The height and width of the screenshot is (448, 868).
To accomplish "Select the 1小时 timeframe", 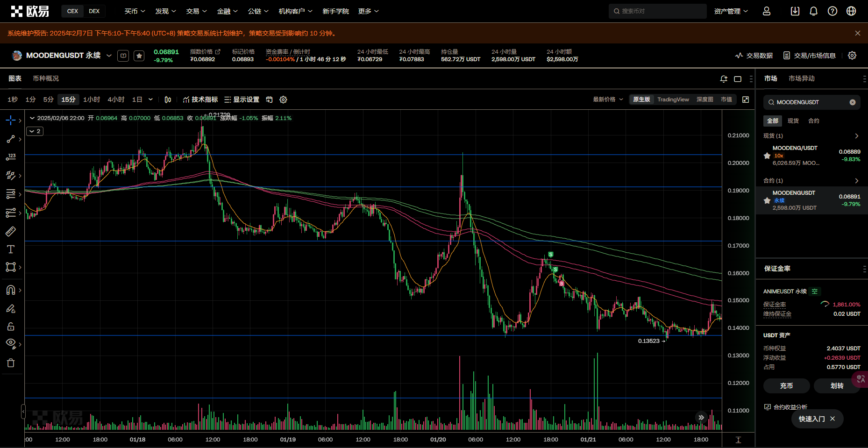I will pyautogui.click(x=92, y=100).
